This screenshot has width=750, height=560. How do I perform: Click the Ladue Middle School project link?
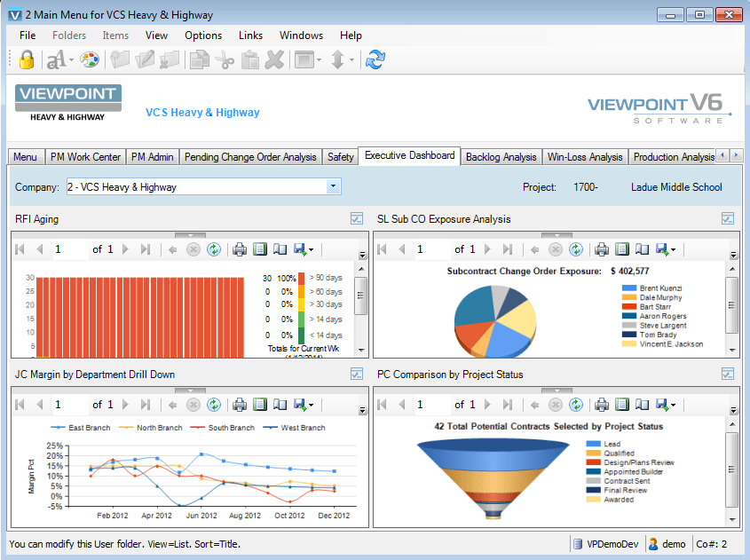pyautogui.click(x=676, y=187)
